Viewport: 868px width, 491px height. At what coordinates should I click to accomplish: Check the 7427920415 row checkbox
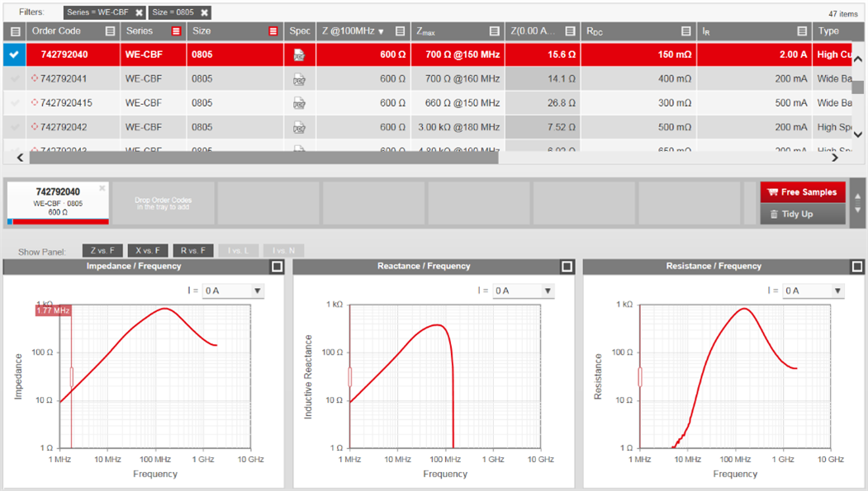pyautogui.click(x=14, y=103)
